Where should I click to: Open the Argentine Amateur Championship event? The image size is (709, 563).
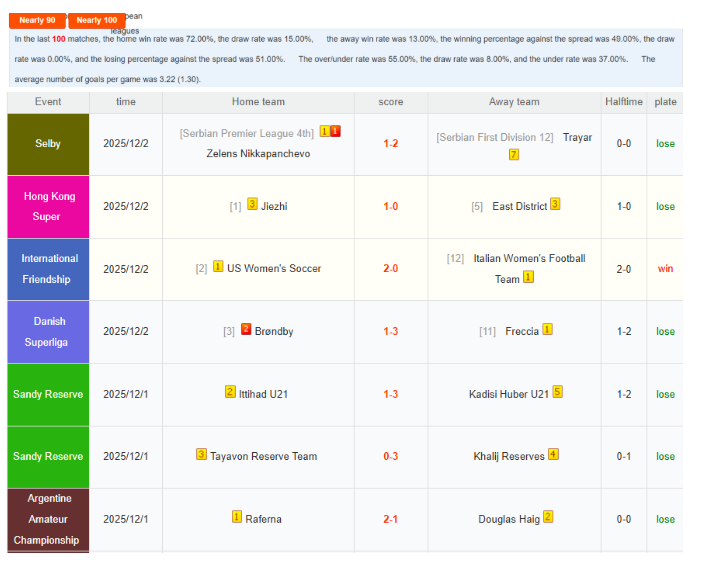coord(48,520)
